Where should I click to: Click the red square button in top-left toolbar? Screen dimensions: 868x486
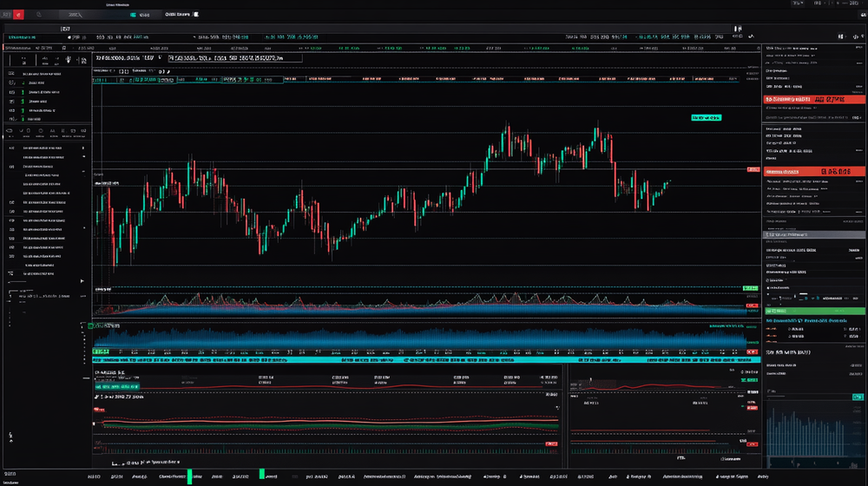click(x=19, y=15)
